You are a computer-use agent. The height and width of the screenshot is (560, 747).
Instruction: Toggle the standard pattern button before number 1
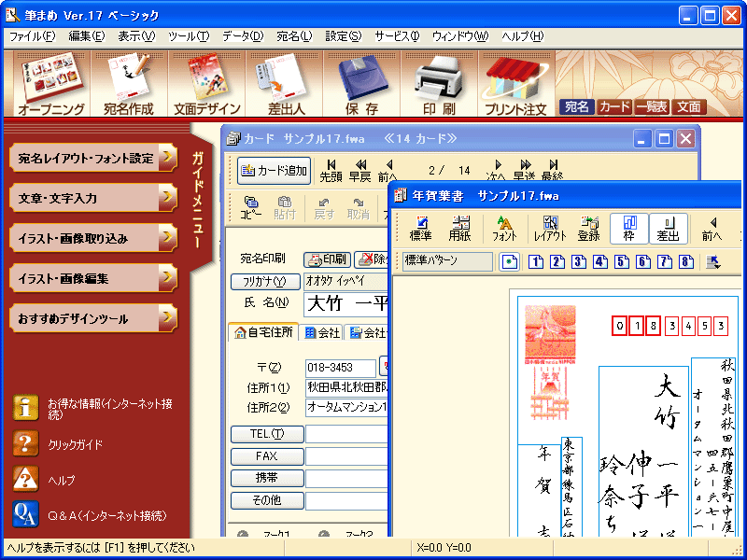click(x=509, y=262)
